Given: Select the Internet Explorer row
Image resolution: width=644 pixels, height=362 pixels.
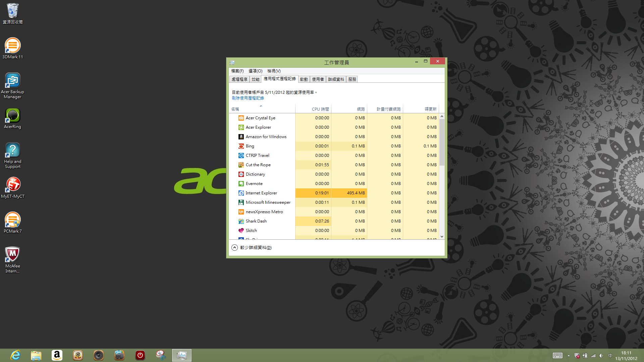Looking at the screenshot, I should 334,193.
